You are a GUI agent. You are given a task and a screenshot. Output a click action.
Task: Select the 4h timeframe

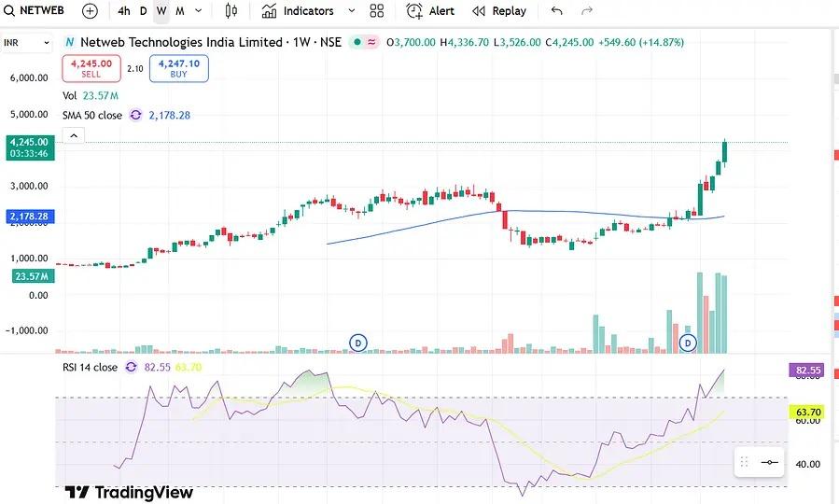123,10
